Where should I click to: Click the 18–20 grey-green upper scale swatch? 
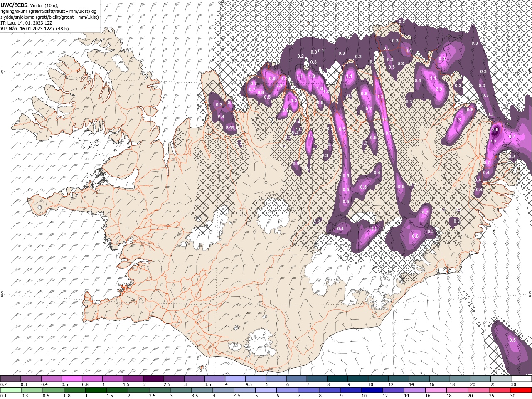coord(460,378)
